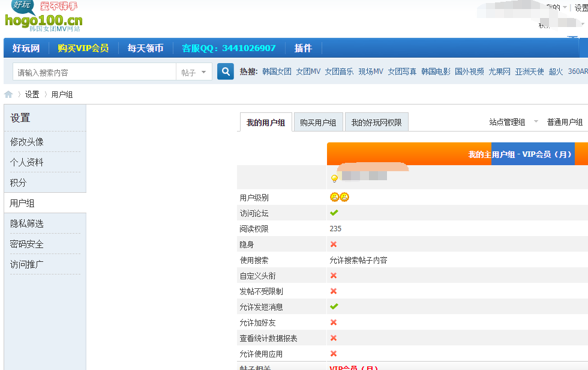Click red cross in 自定义头衔 row
588x370 pixels.
334,276
